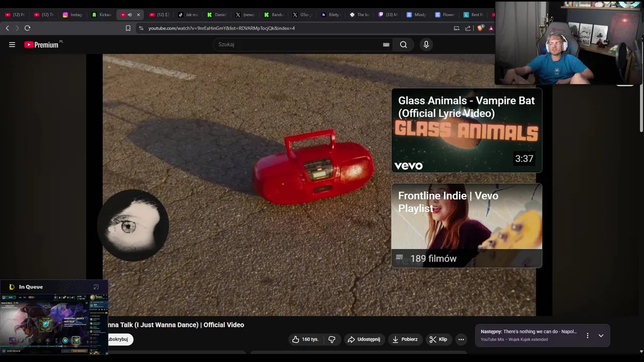Close the active YouTube tab

coord(138,15)
